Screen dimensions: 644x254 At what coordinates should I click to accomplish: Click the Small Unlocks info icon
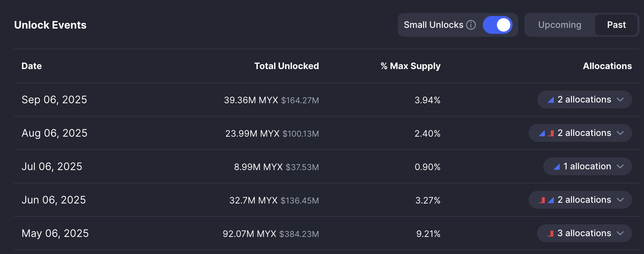pyautogui.click(x=471, y=25)
